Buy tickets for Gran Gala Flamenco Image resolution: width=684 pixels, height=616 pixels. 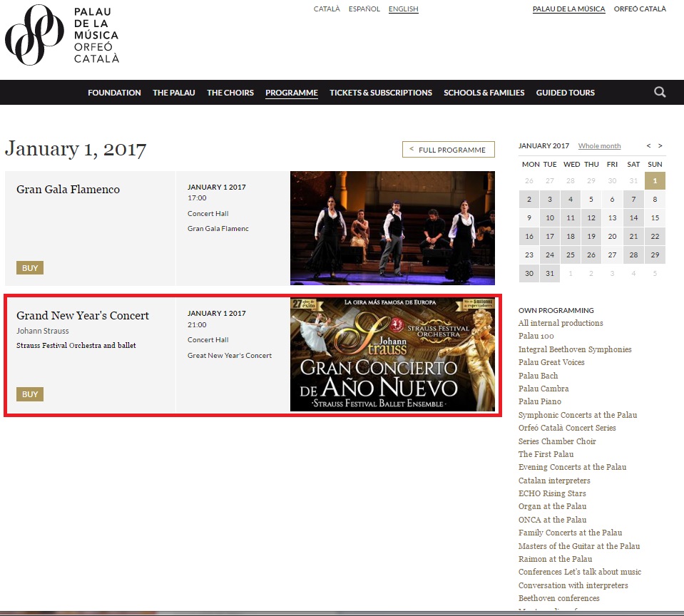click(x=30, y=267)
